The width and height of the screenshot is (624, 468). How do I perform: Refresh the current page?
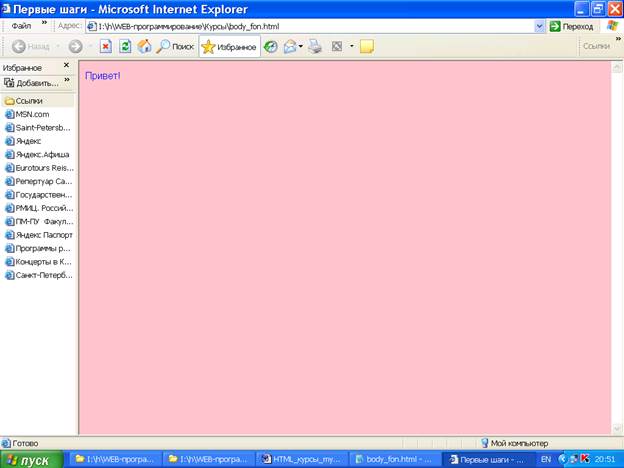125,47
